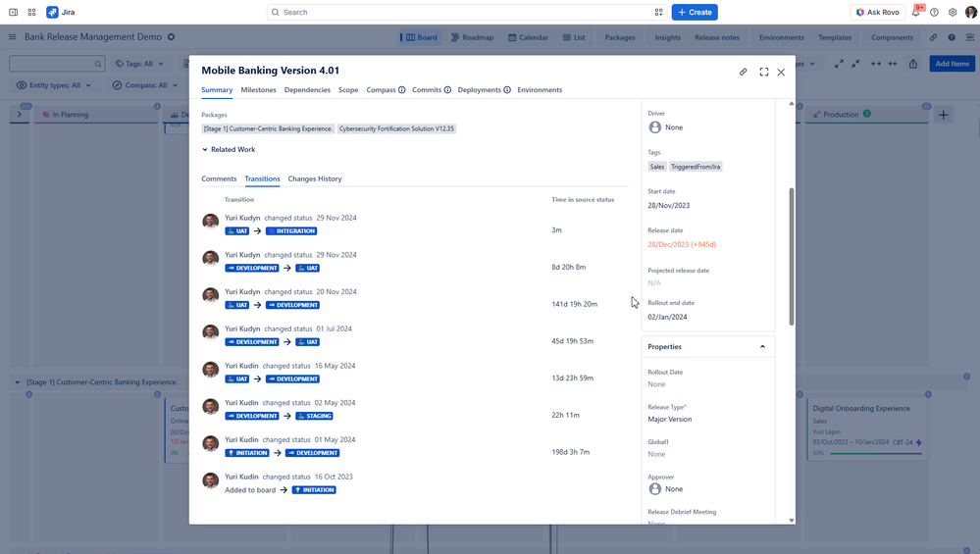The image size is (980, 554).
Task: Add a new board column with plus icon
Action: pyautogui.click(x=944, y=115)
